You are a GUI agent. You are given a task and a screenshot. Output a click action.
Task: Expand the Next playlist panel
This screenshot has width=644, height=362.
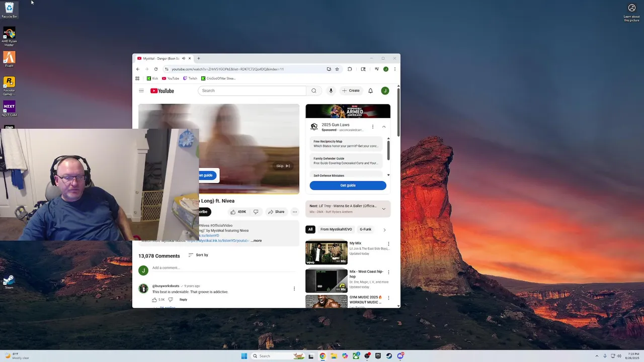(384, 209)
